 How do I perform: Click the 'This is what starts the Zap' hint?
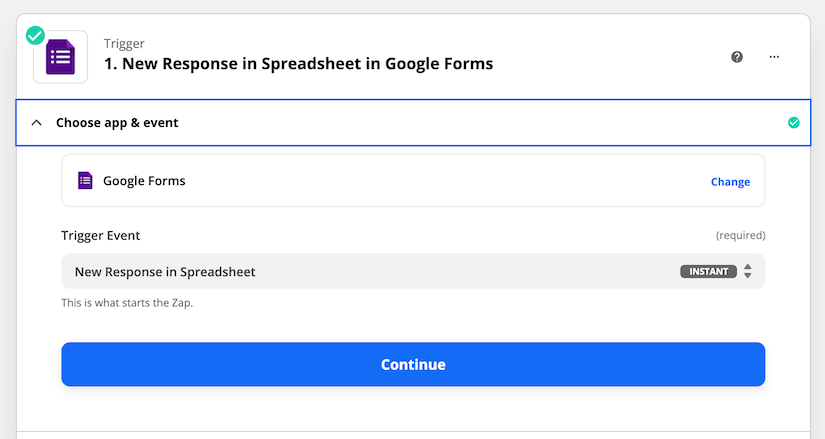tap(127, 303)
